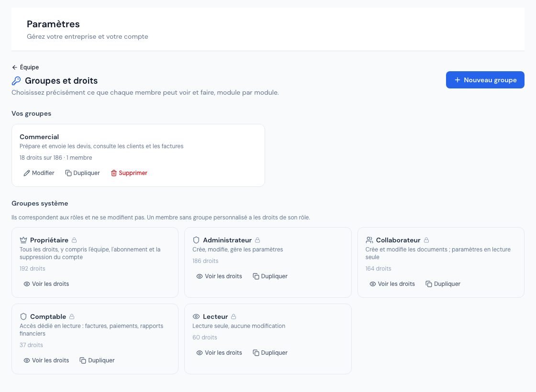The image size is (536, 392).
Task: Click the lock icon next to Lecteur
Action: tap(234, 316)
